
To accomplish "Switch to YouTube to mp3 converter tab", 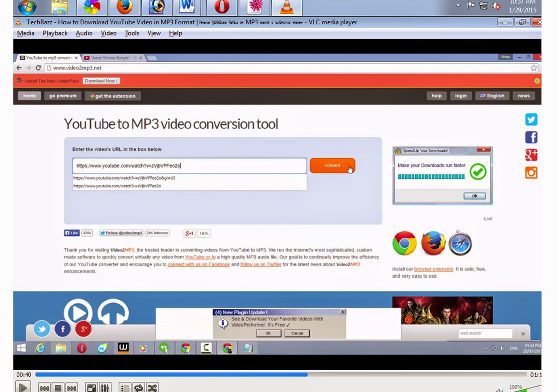I will 49,58.
